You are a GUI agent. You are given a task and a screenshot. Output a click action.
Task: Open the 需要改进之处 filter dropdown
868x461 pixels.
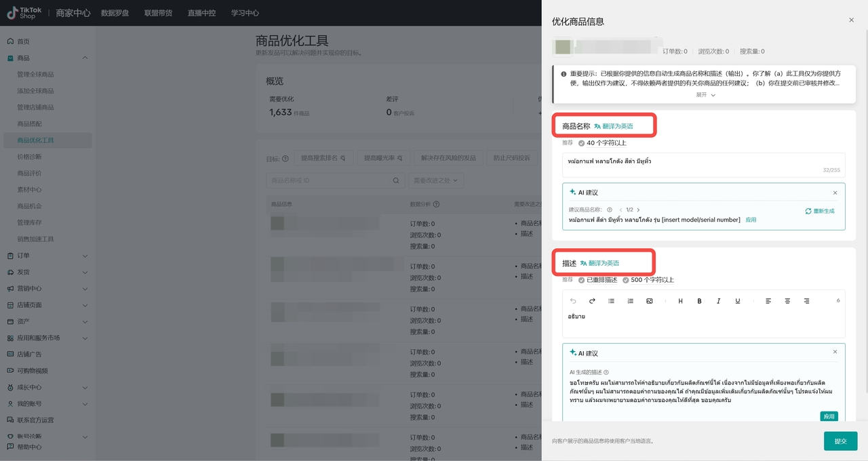[436, 180]
